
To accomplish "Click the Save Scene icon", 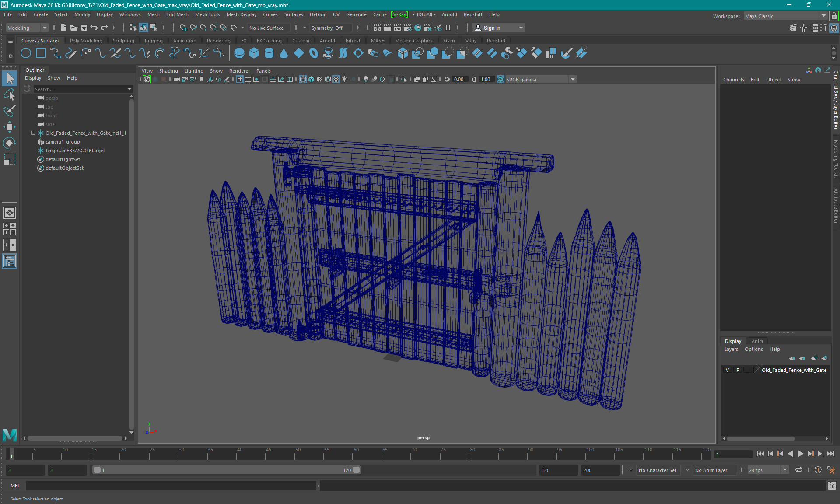I will (x=84, y=28).
